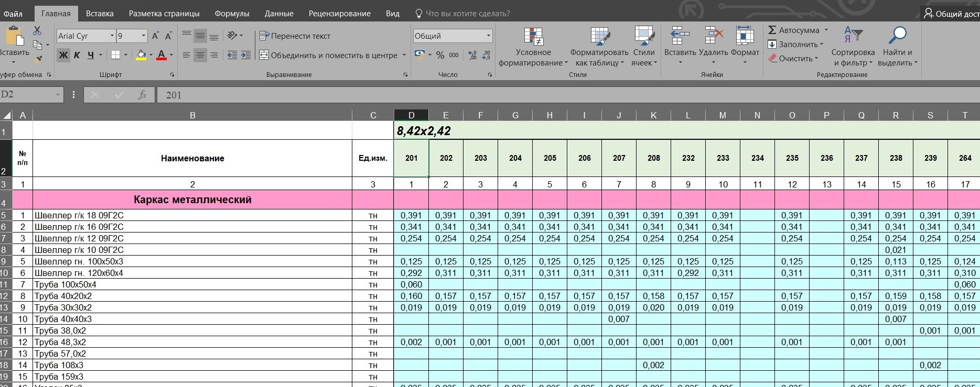Align text to top
The width and height of the screenshot is (980, 387).
coord(186,36)
